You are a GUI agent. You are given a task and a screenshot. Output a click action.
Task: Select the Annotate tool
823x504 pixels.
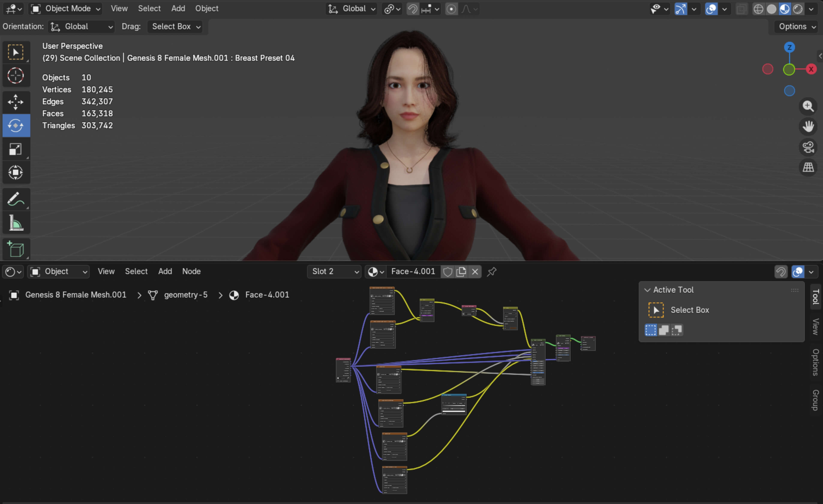[16, 199]
